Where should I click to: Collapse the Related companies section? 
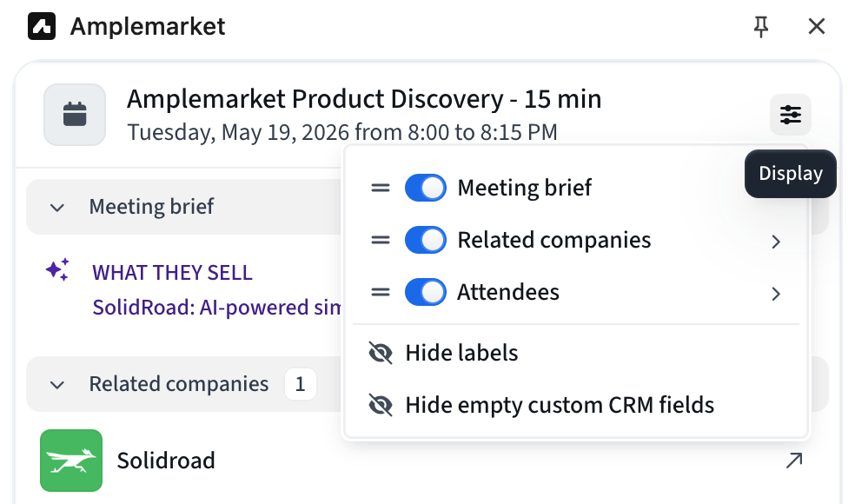tap(57, 385)
